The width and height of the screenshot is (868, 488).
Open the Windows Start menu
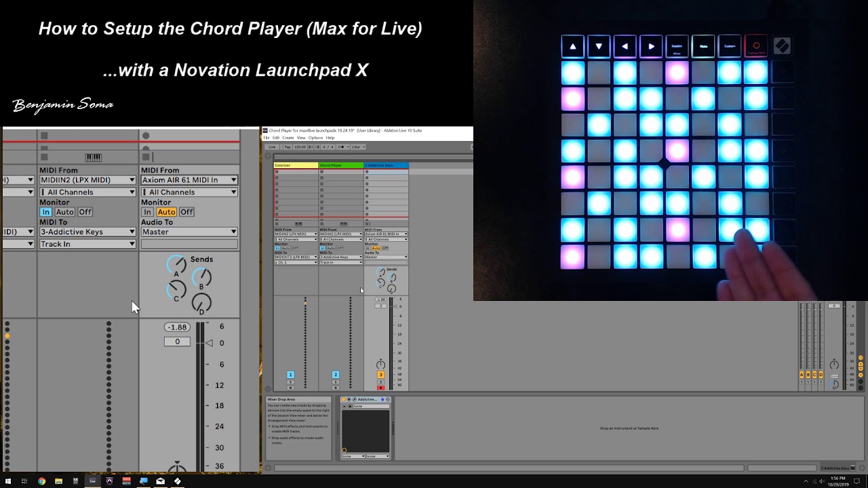point(8,481)
